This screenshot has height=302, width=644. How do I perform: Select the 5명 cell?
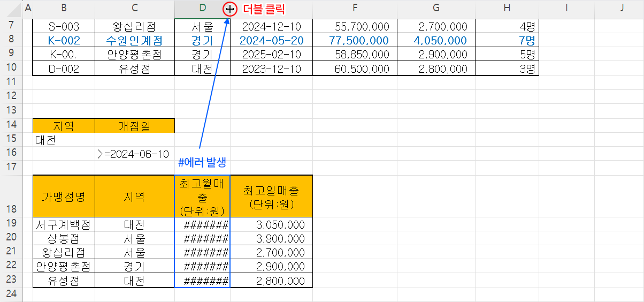coord(507,54)
